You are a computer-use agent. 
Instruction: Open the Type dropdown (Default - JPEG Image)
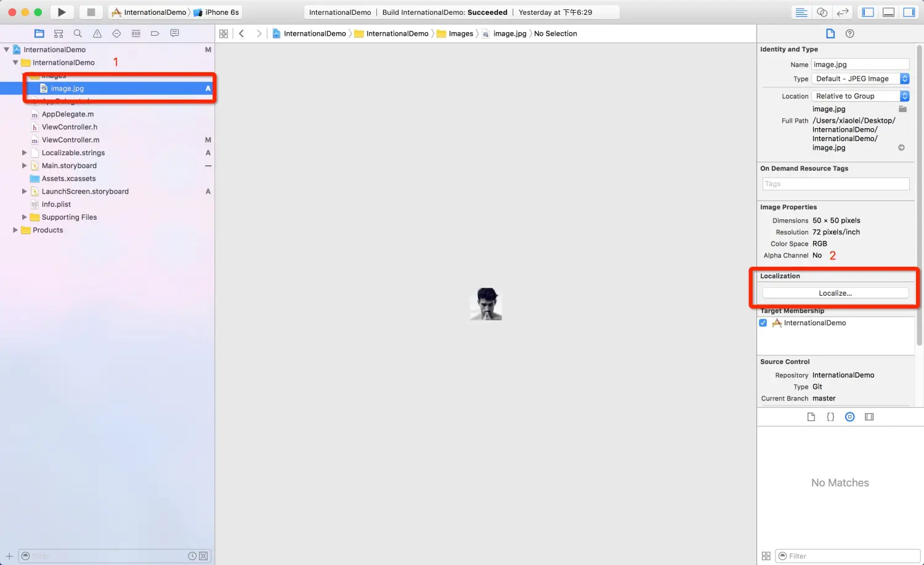tap(861, 79)
